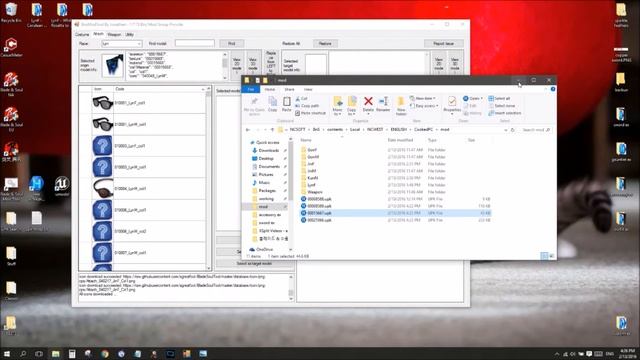Screen dimensions: 640x360
Task: Click the log output scrollbar in mod tool
Action: tap(291, 288)
